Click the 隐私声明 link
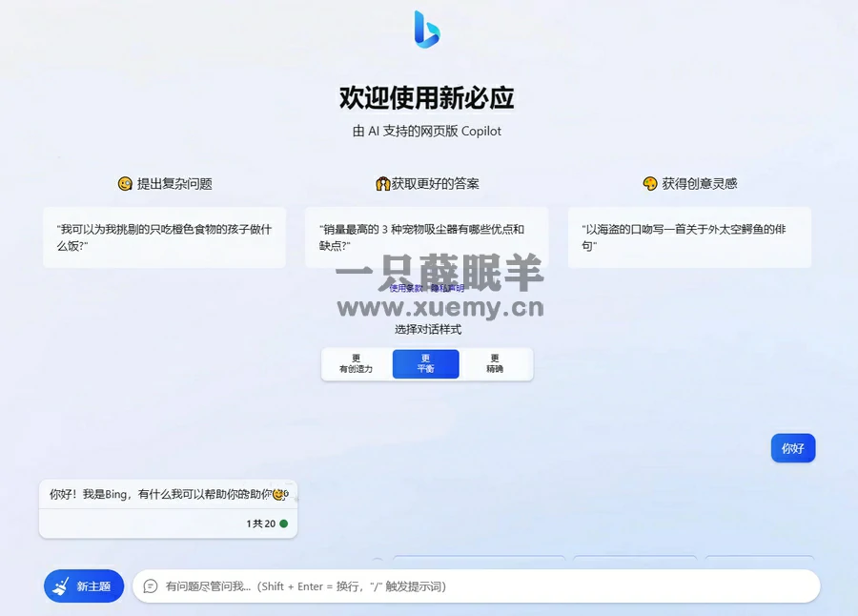 pyautogui.click(x=447, y=288)
